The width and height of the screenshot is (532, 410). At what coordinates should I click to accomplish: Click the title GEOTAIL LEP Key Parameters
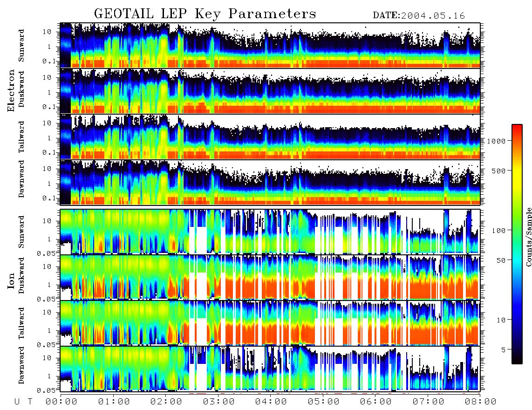(205, 14)
